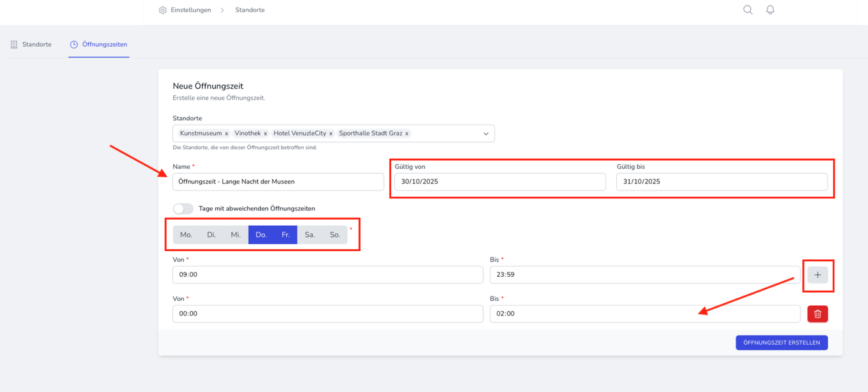Delete second time range with trash icon
868x392 pixels.
[x=817, y=314]
